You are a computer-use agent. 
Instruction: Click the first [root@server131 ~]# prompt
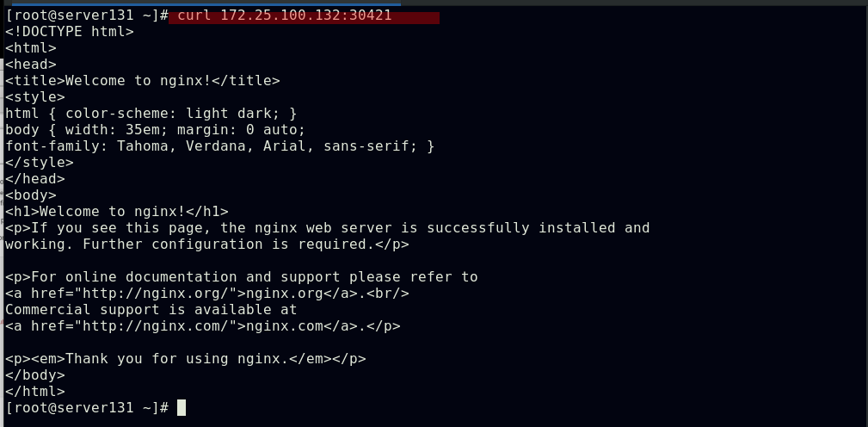(86, 15)
